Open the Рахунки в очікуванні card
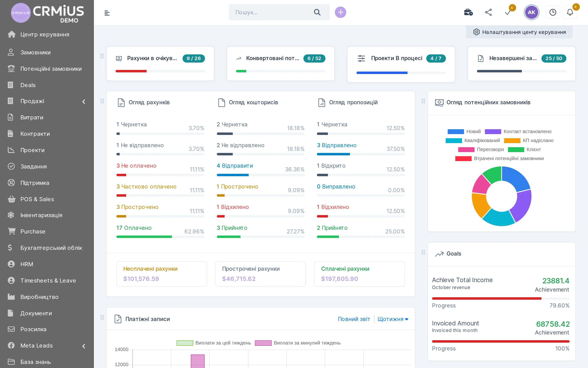 click(160, 64)
